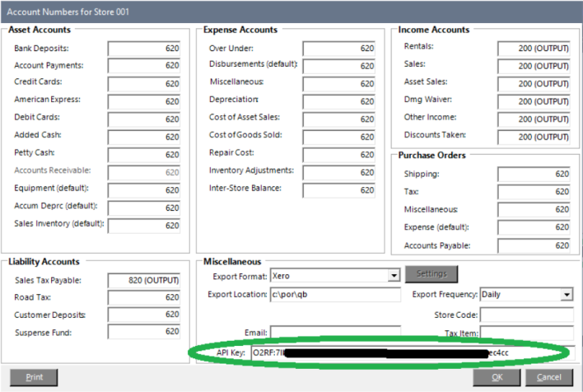This screenshot has height=392, width=583.
Task: Click the Sales Tax Payable field
Action: 144,280
